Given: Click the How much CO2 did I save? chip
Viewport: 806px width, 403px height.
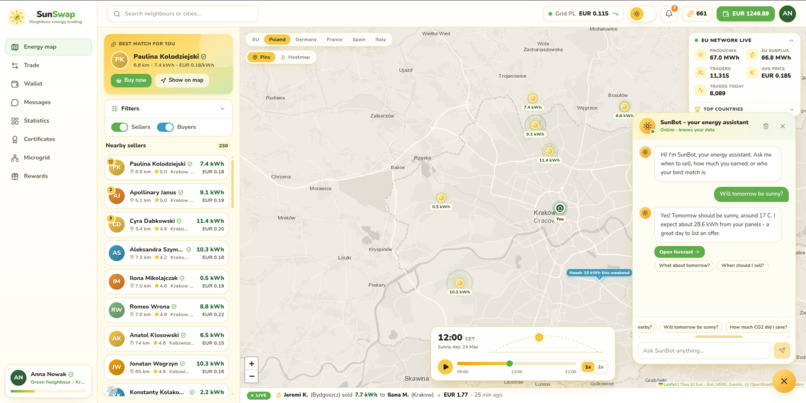Looking at the screenshot, I should tap(758, 327).
